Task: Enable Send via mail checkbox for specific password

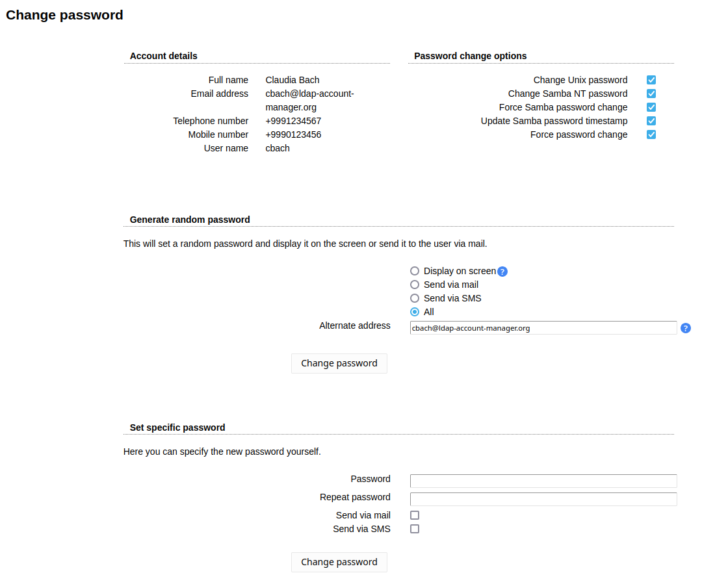Action: tap(415, 515)
